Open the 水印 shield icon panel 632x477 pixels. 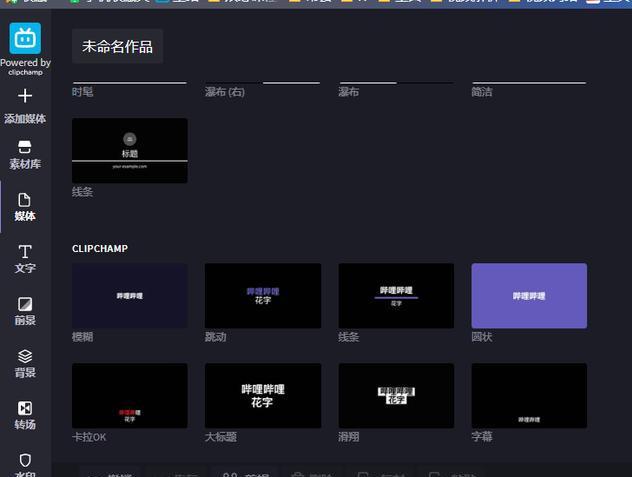25,462
